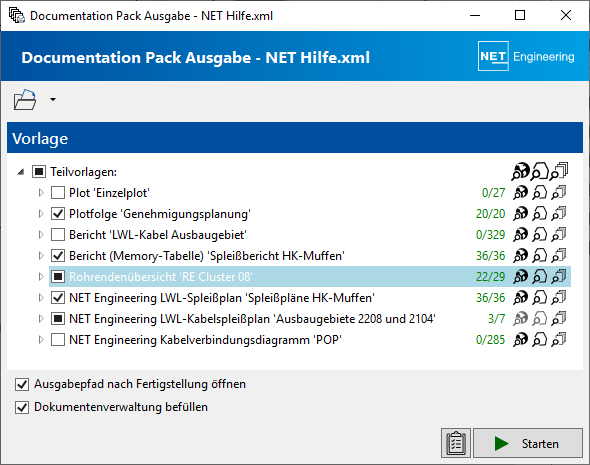590x465 pixels.
Task: Collapse the Teilvorlagen tree node
Action: [21, 172]
